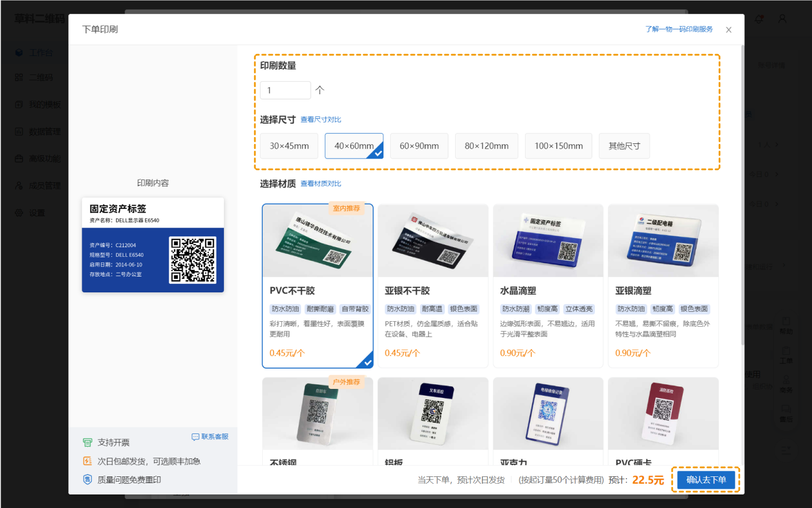Open 高级功能 in the background sidebar
The image size is (812, 508).
coord(37,159)
